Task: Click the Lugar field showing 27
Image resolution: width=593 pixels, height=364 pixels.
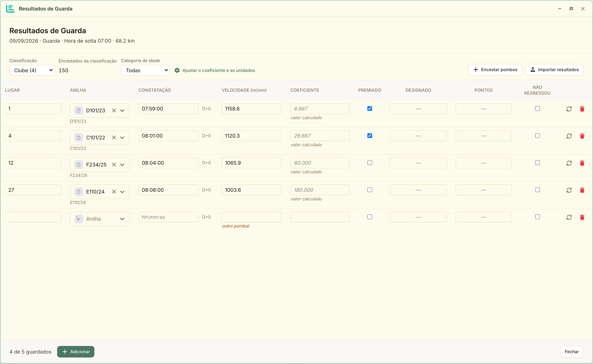Action: pyautogui.click(x=33, y=190)
